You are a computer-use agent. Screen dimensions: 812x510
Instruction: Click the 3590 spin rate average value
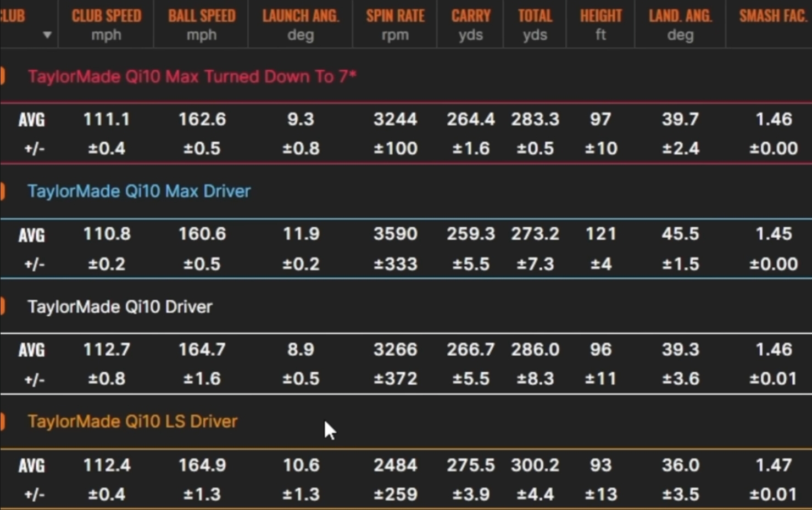pos(395,234)
